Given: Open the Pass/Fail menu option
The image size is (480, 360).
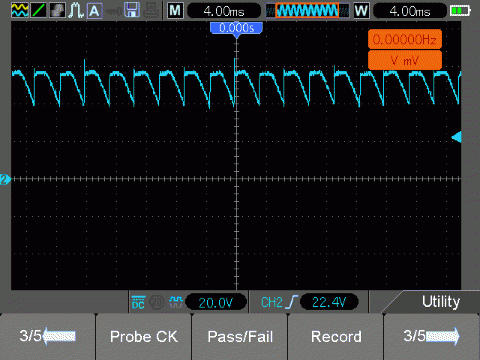Looking at the screenshot, I should tap(240, 337).
